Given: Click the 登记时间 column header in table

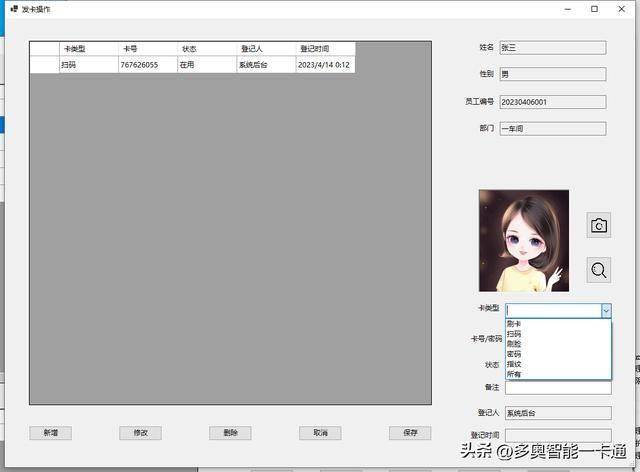Looking at the screenshot, I should click(325, 49).
